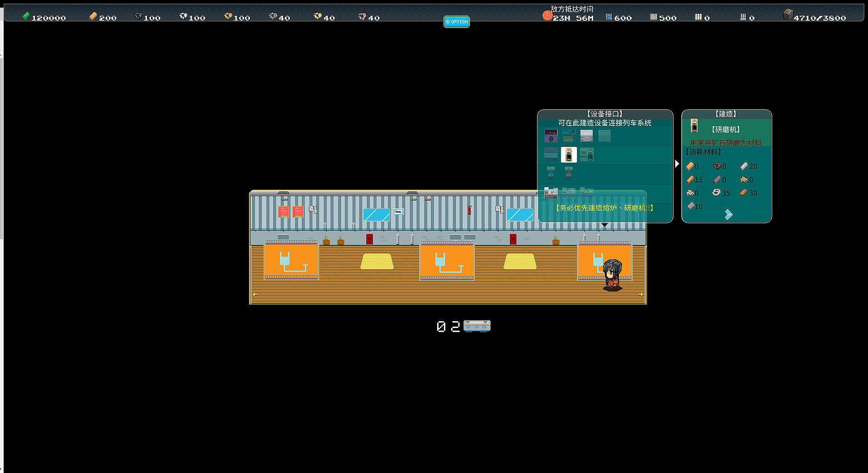Click the green cash money icon

26,16
